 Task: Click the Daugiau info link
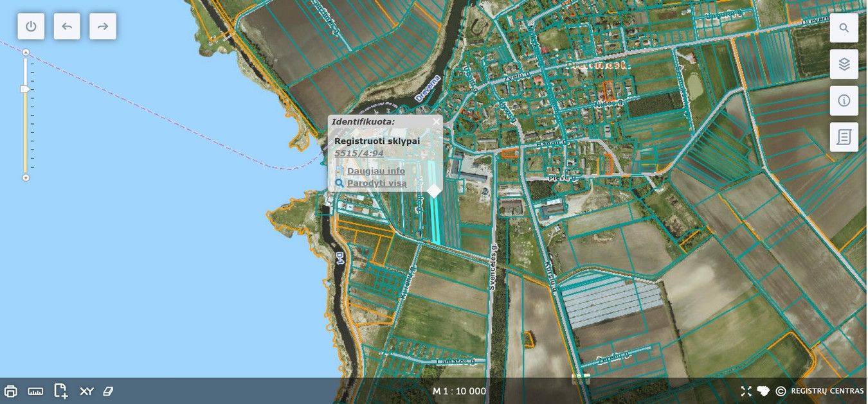375,171
